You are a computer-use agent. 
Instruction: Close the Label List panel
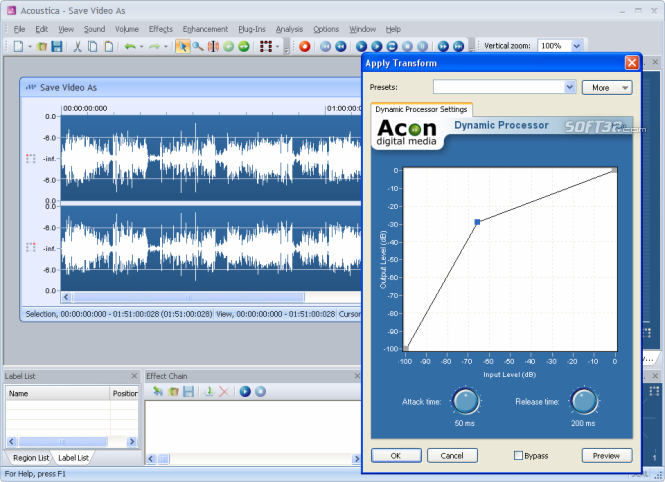(x=134, y=376)
